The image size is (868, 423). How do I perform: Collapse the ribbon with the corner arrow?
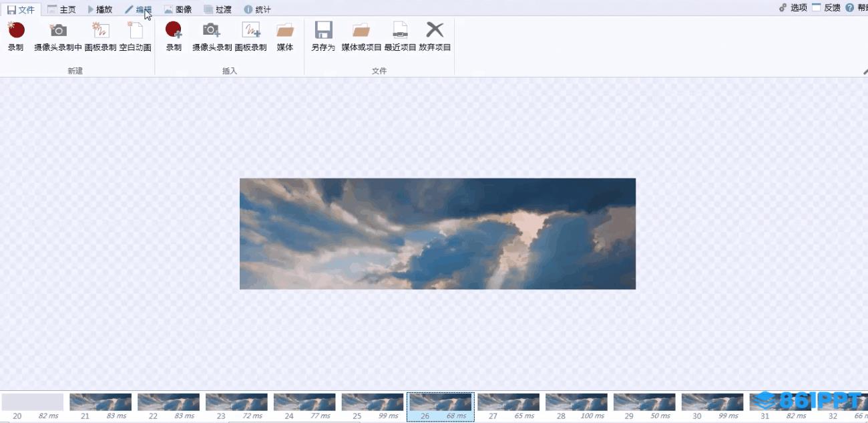coord(865,71)
